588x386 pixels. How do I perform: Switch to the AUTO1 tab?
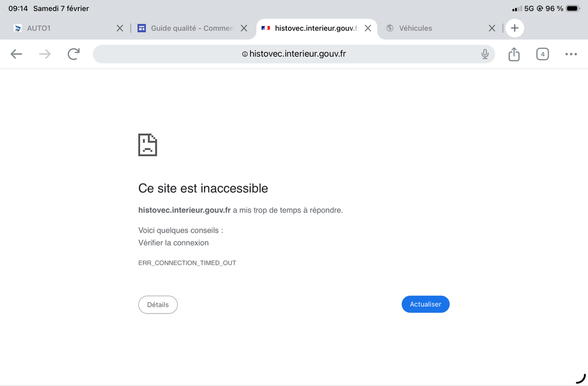pos(69,28)
